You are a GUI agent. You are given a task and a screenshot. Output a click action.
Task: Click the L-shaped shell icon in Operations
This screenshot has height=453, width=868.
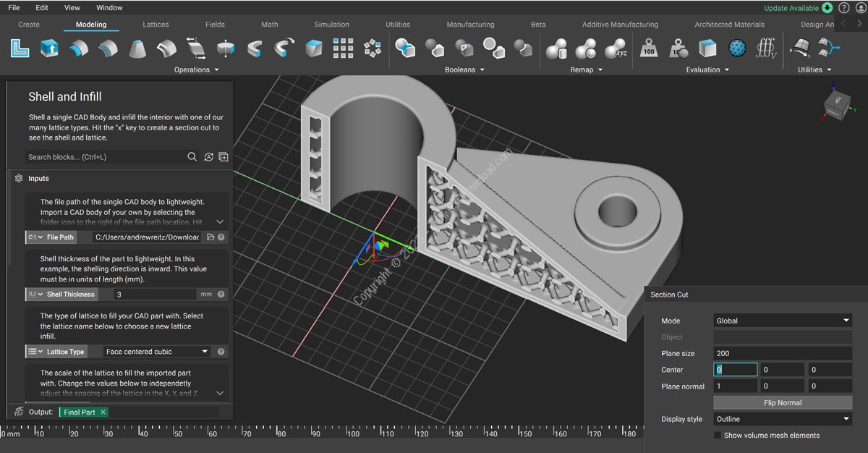pyautogui.click(x=20, y=48)
